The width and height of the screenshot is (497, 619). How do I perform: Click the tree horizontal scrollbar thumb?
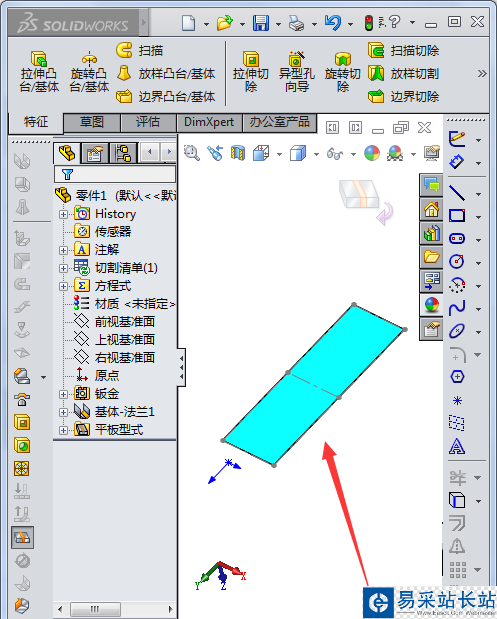95,609
